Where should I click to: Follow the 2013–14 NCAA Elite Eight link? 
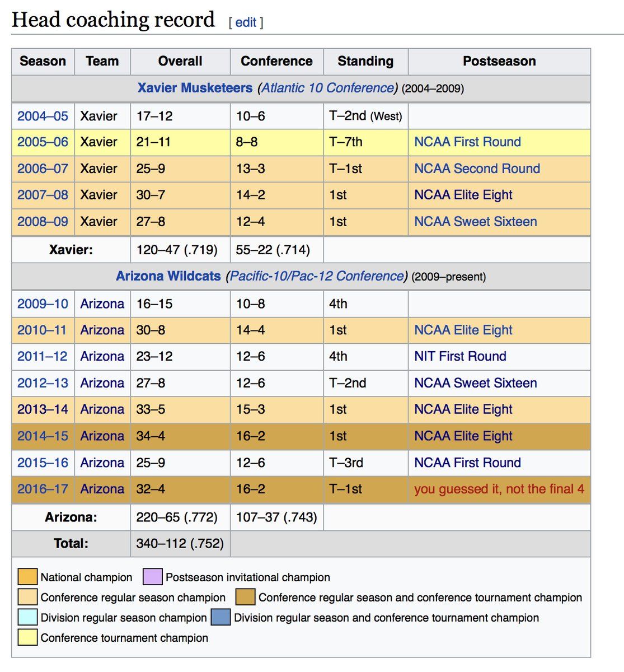463,409
